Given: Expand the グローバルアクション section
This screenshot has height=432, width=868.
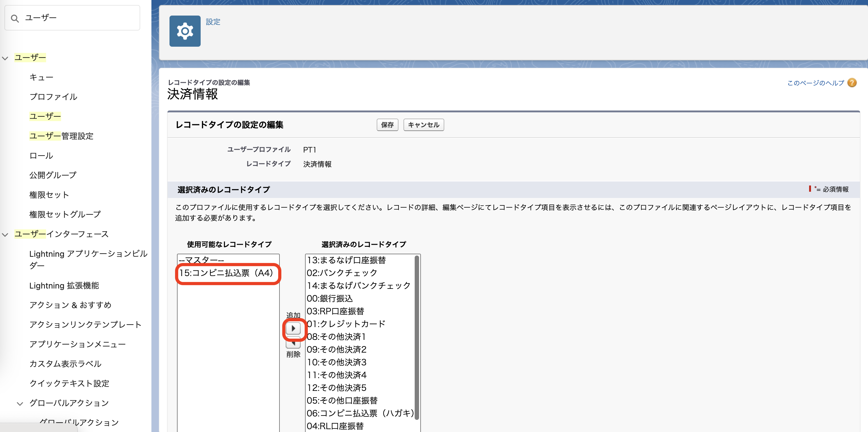Looking at the screenshot, I should [20, 403].
